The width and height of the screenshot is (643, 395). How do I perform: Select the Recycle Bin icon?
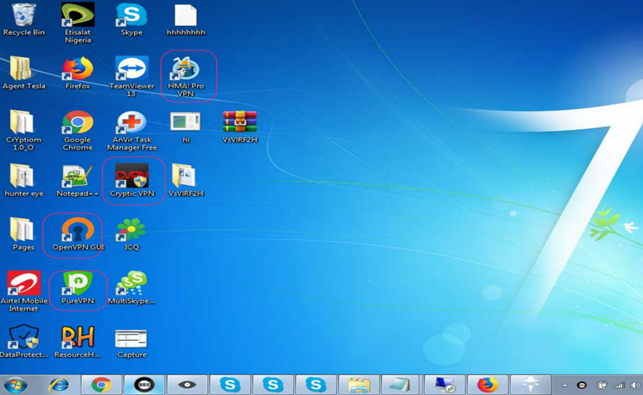click(x=24, y=19)
